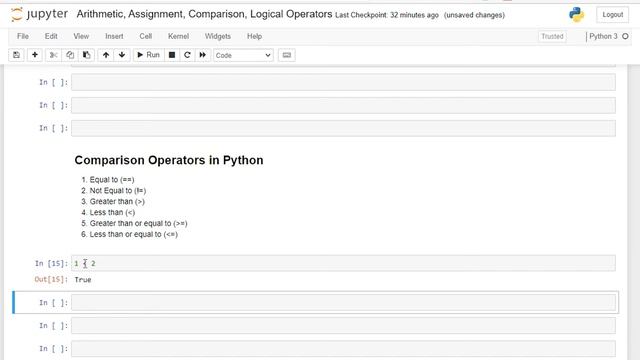Click the cell containing 1 and 2
Viewport: 640px width, 360px height.
(343, 263)
